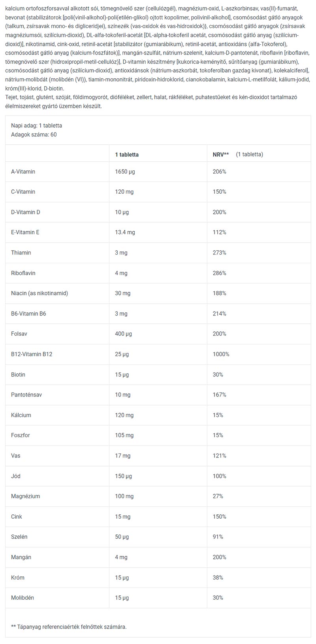Select the Thiamin 273% value
The width and height of the screenshot is (316, 644).
[219, 253]
